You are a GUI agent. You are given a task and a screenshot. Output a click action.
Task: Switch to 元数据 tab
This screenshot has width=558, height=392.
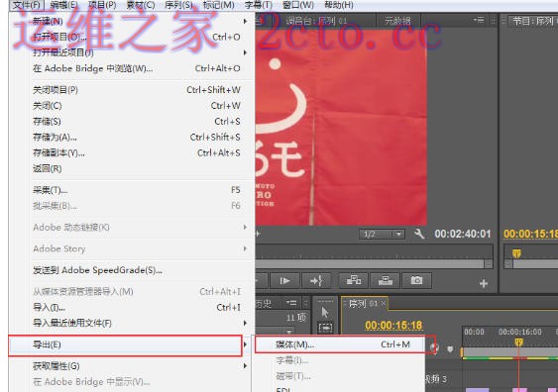[x=397, y=21]
